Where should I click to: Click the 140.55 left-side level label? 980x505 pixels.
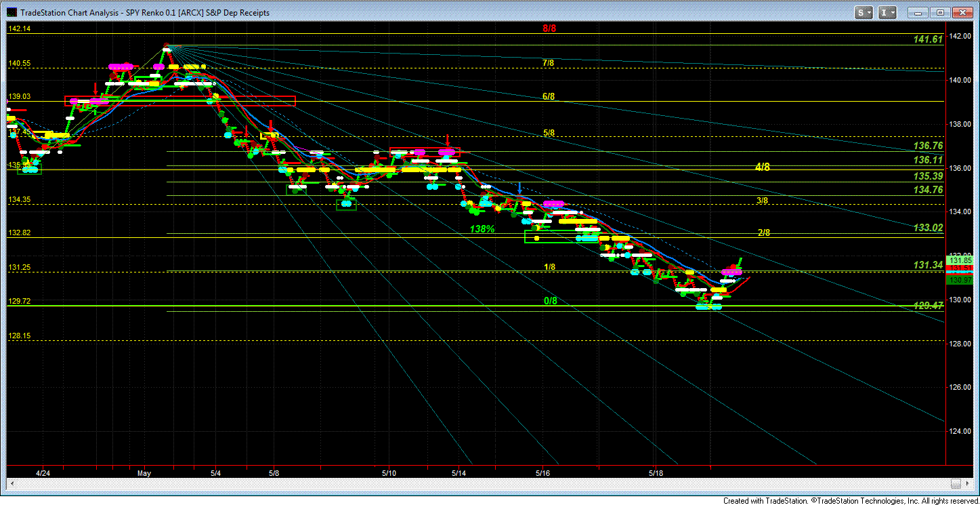[x=19, y=63]
